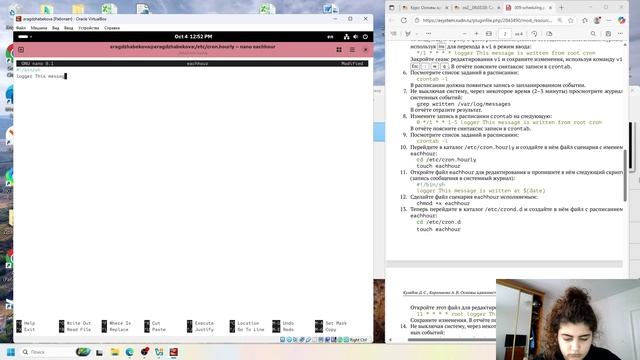The width and height of the screenshot is (640, 360).
Task: Open the Ввод menu in VirtualBox
Action: point(68,28)
